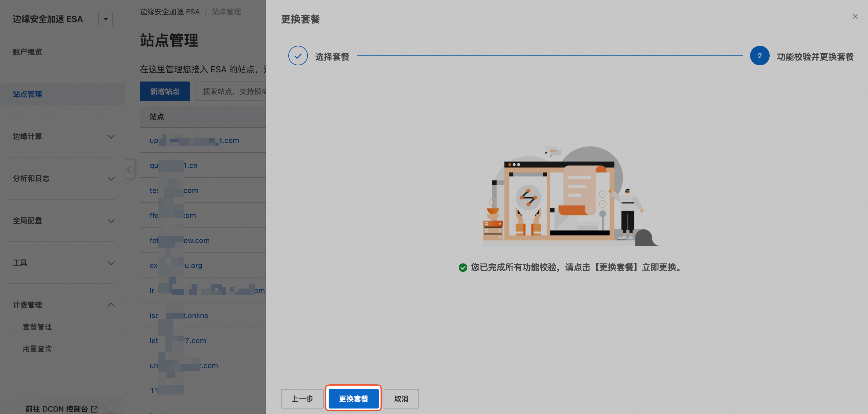Click the external link icon beside DCDN 控制台
Viewport: 868px width, 414px height.
[95, 409]
